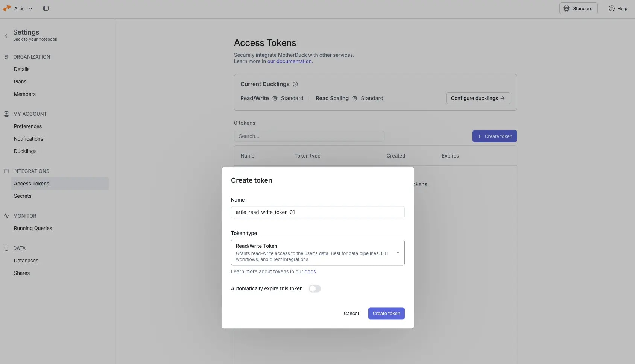Open the docs link about tokens
The image size is (635, 364).
pos(311,271)
